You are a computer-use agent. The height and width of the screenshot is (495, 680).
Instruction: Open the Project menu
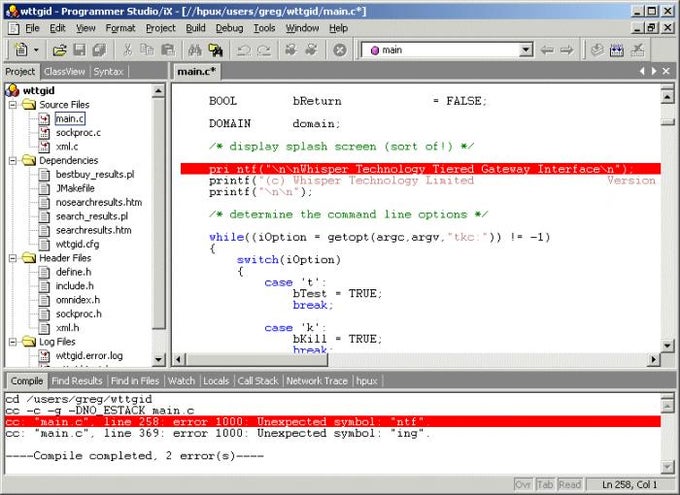[x=160, y=28]
